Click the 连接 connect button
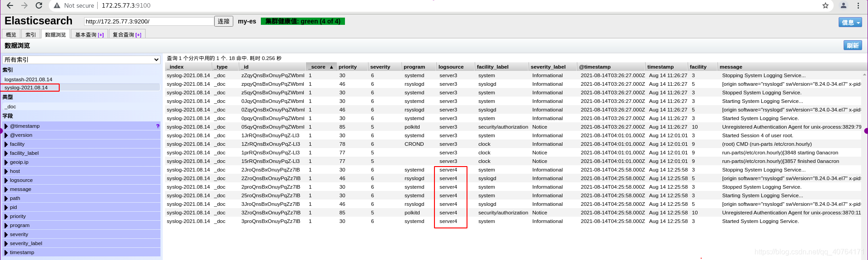Image resolution: width=868 pixels, height=260 pixels. point(224,21)
